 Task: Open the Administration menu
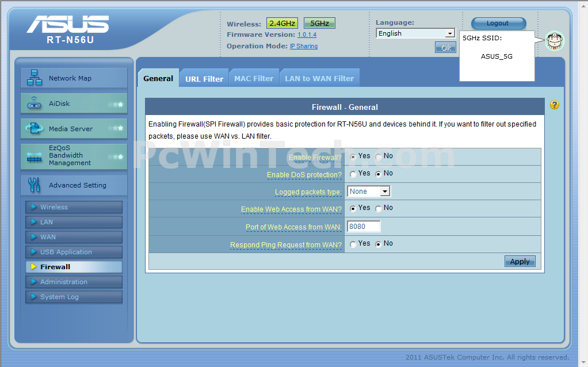point(74,282)
